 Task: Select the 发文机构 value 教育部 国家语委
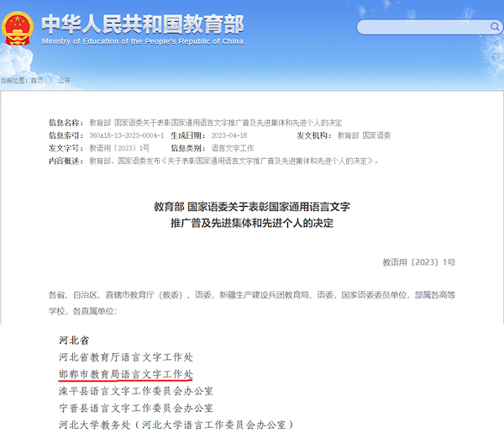pyautogui.click(x=364, y=135)
